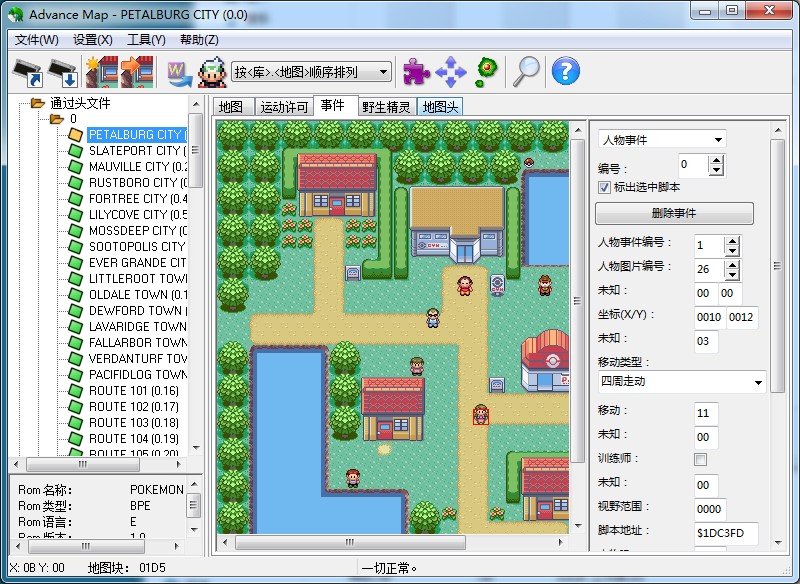Switch to the 地图 tab
The height and width of the screenshot is (584, 800).
[231, 107]
